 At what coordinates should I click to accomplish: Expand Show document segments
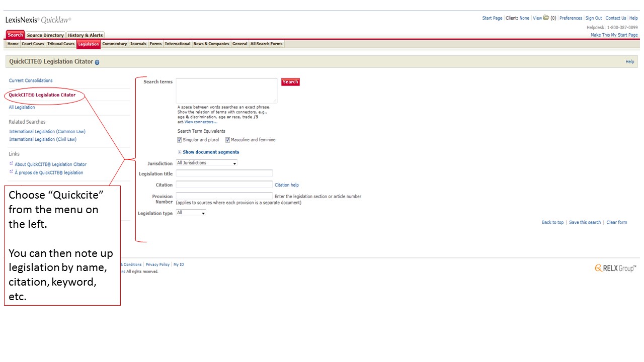(209, 152)
